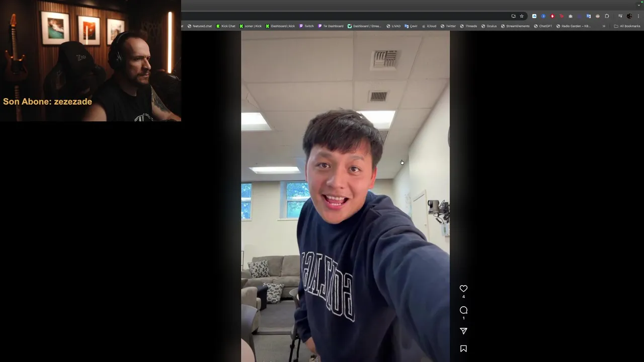Click the streamer webcam overlay
Screen dimensions: 644x362
(x=91, y=60)
